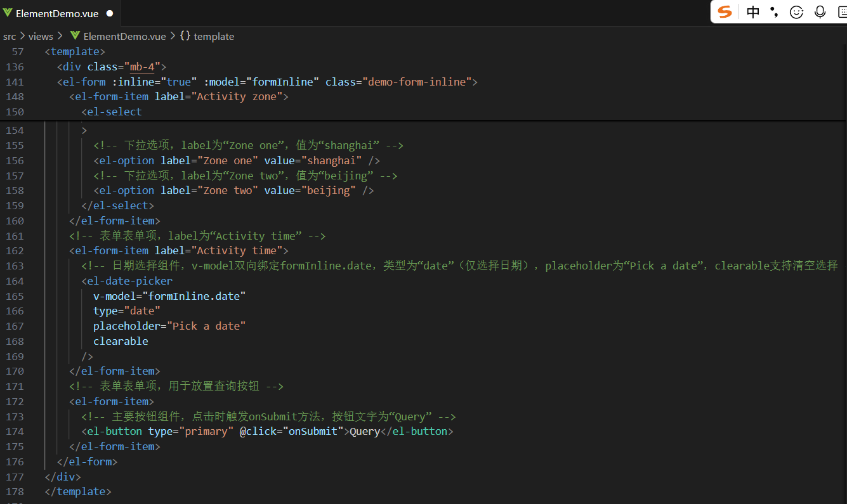Jump to sticky line 57 <template>
The image size is (847, 504).
coord(75,51)
